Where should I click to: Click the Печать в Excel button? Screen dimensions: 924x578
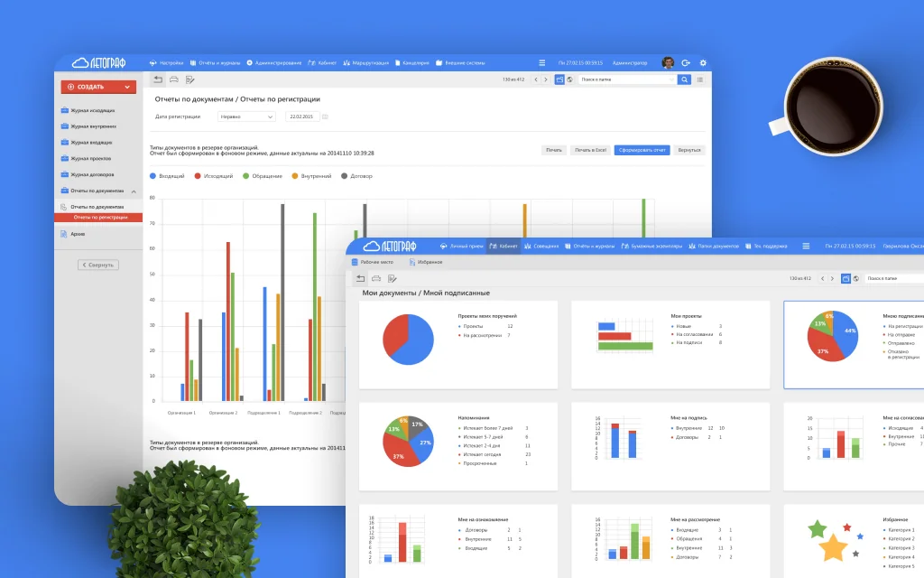pos(590,151)
